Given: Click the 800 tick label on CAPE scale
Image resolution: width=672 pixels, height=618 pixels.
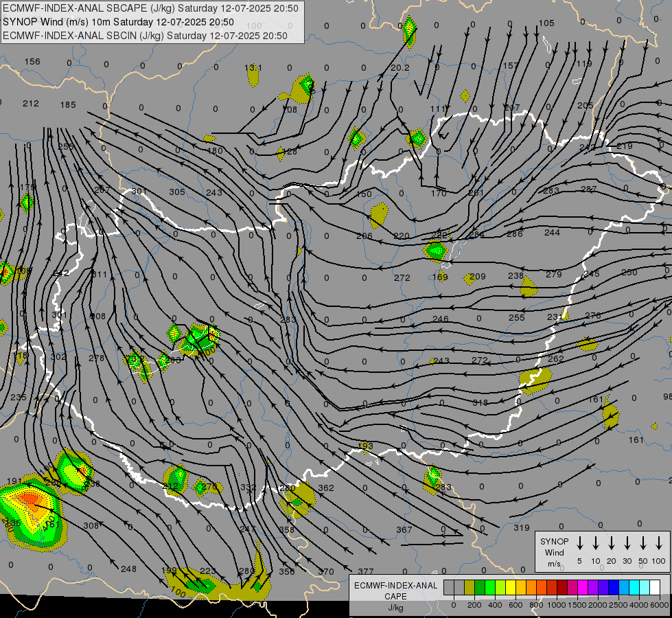Looking at the screenshot, I should tap(536, 605).
